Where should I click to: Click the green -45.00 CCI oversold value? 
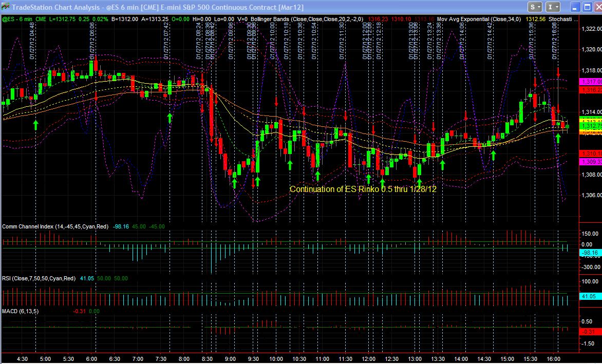157,227
